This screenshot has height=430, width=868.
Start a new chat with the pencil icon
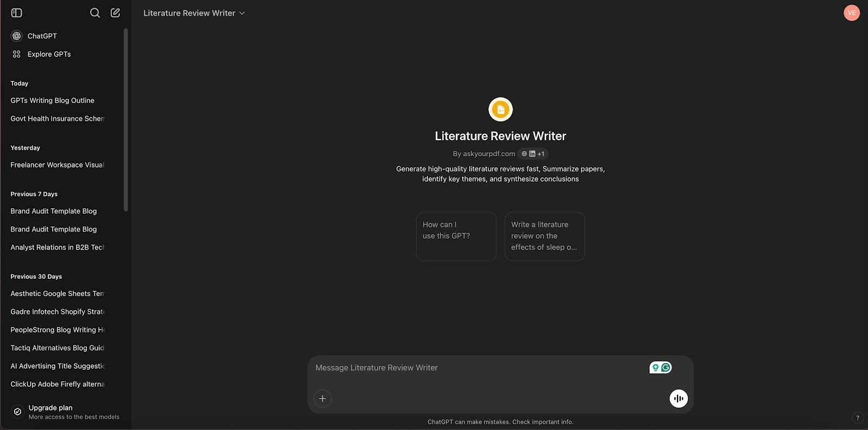coord(116,12)
